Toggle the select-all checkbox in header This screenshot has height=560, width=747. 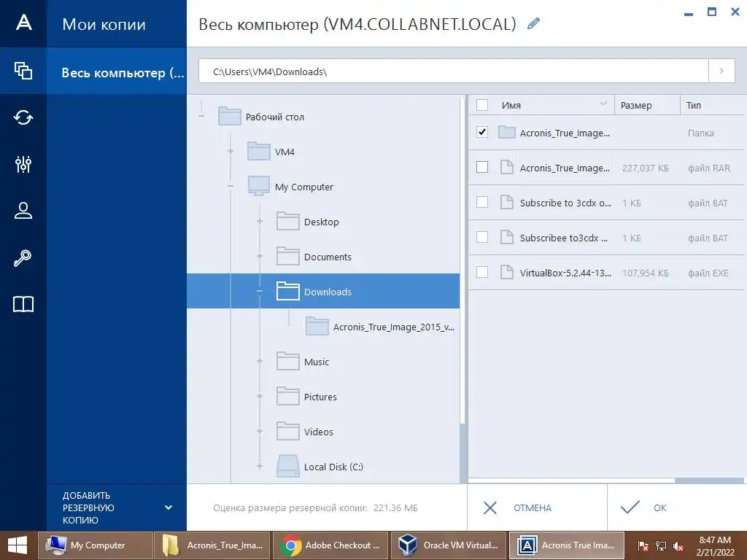482,105
